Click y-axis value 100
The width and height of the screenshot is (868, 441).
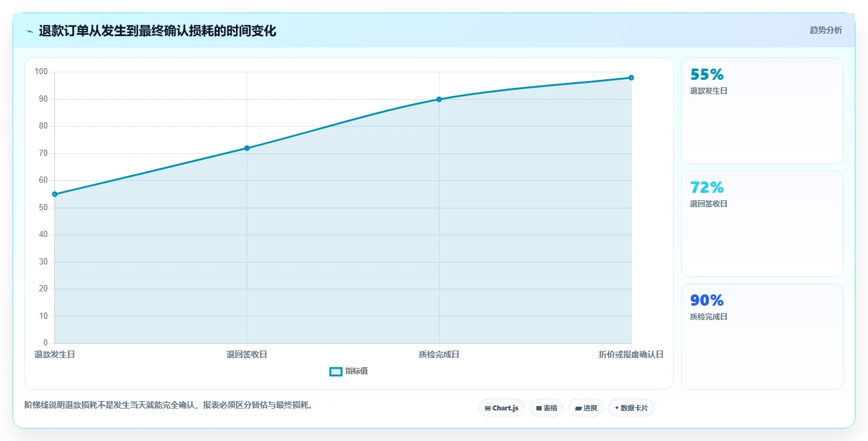(41, 72)
